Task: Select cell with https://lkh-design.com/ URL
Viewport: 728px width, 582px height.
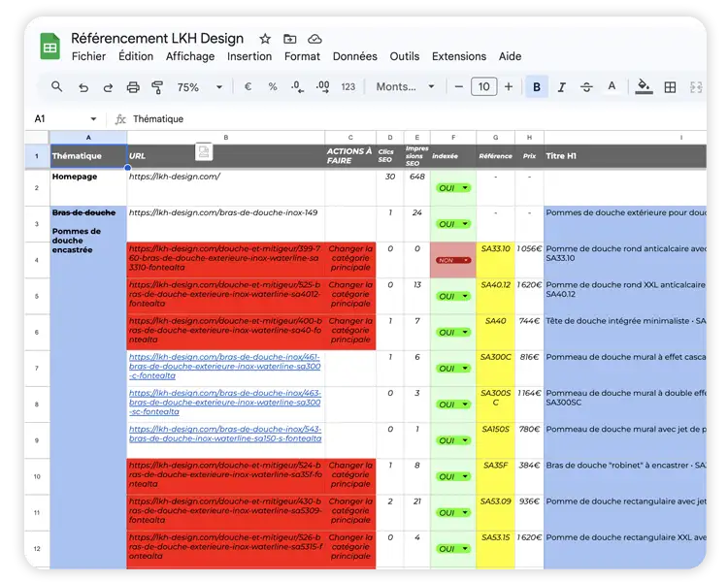Action: tap(225, 188)
